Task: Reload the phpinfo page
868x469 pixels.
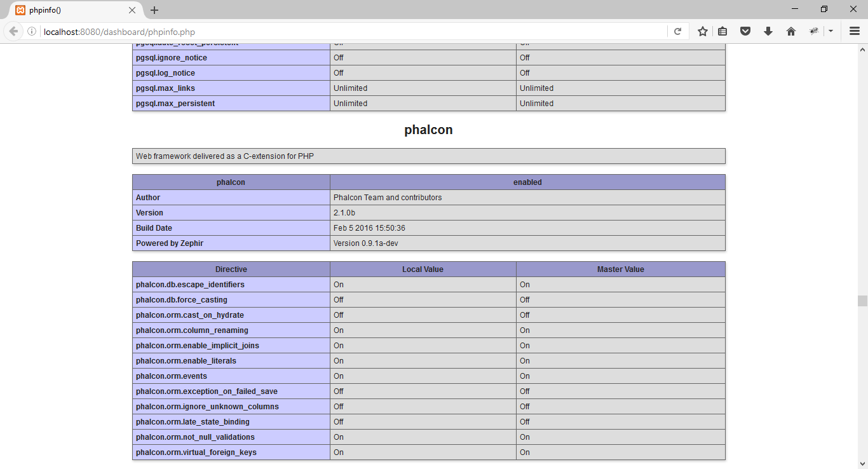Action: (678, 31)
